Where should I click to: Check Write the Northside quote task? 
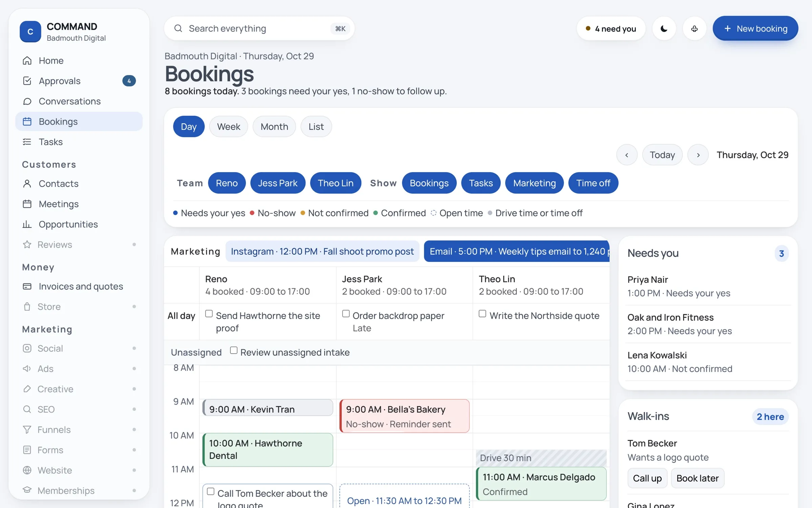pyautogui.click(x=482, y=314)
